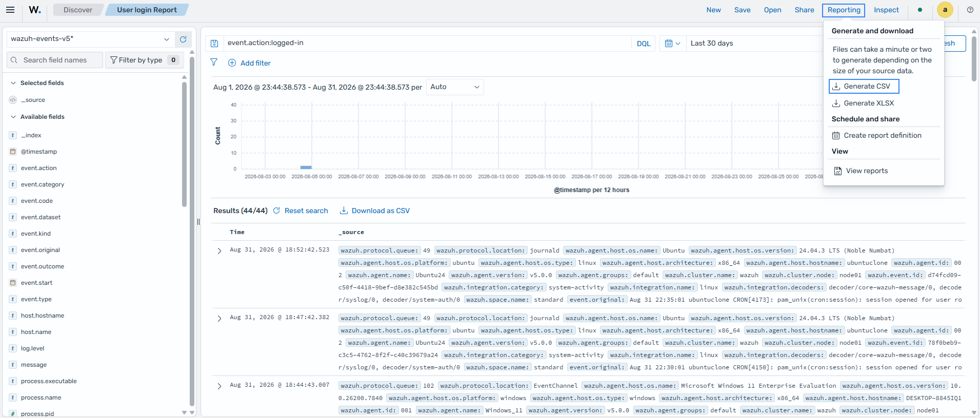Open the help icon in top bar
Screen dimensions: 980x418
(970, 10)
